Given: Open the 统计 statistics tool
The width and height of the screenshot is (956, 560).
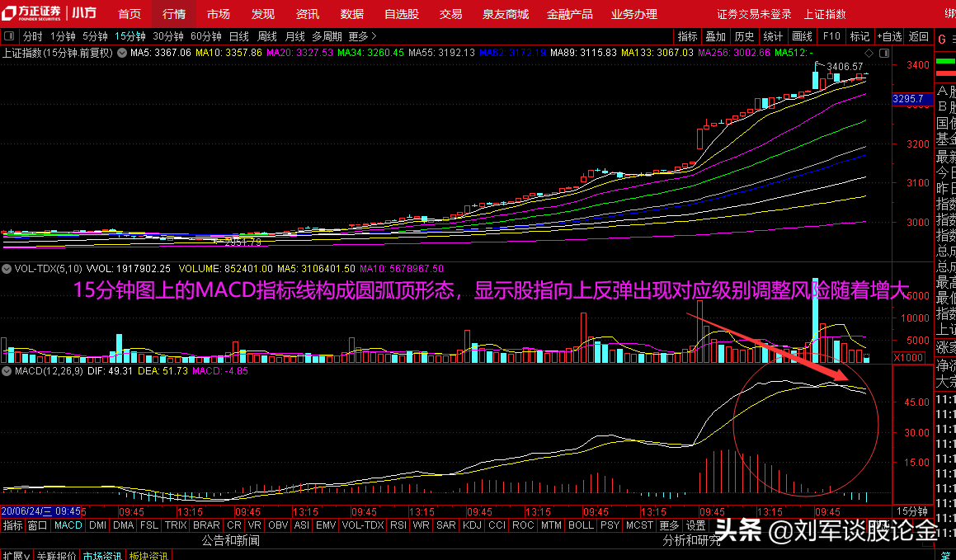Looking at the screenshot, I should [x=773, y=35].
